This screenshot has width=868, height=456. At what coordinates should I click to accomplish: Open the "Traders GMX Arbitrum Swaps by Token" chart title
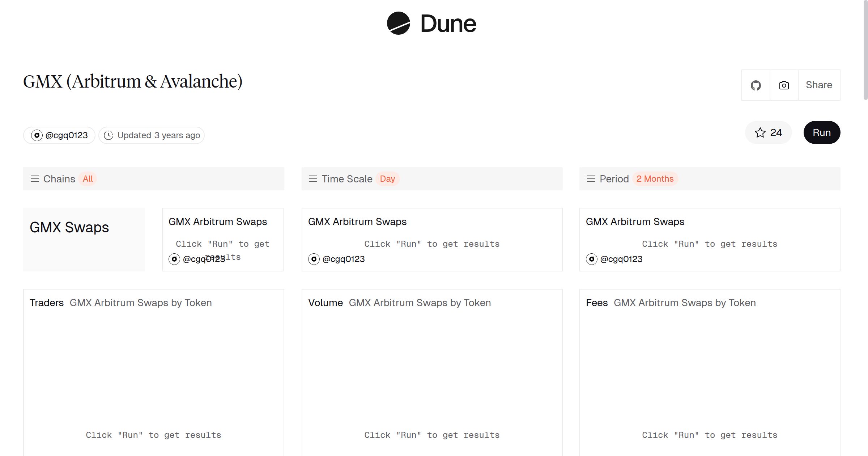point(121,303)
